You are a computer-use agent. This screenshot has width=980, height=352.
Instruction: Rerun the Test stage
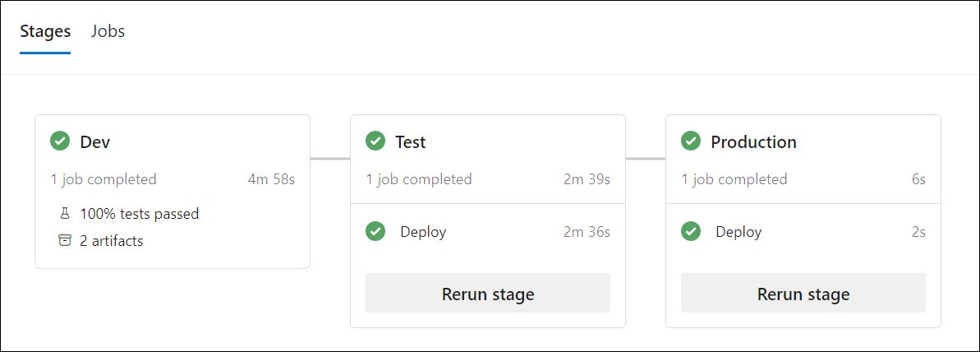click(x=488, y=294)
